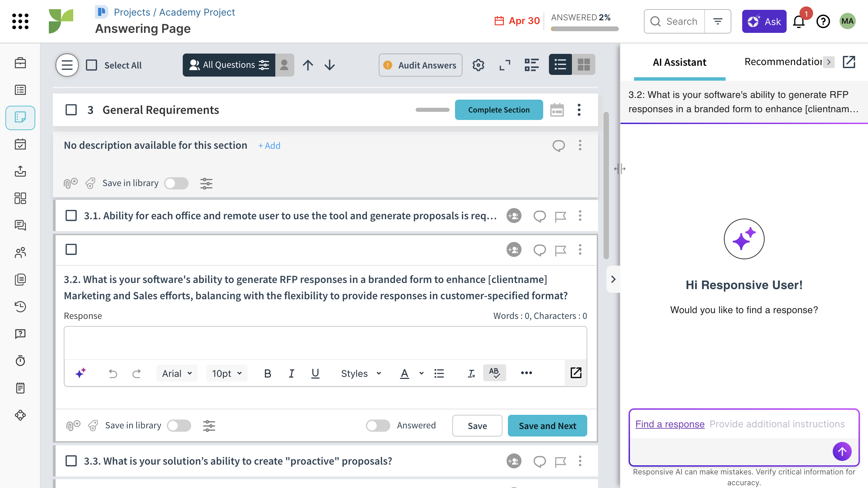This screenshot has width=868, height=488.
Task: Expand the 10pt font size dropdown
Action: click(x=226, y=373)
